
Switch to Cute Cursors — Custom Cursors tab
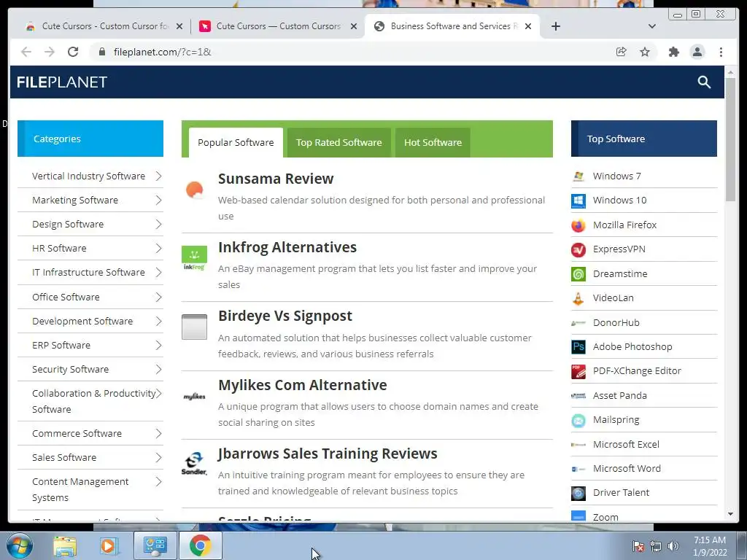click(278, 26)
